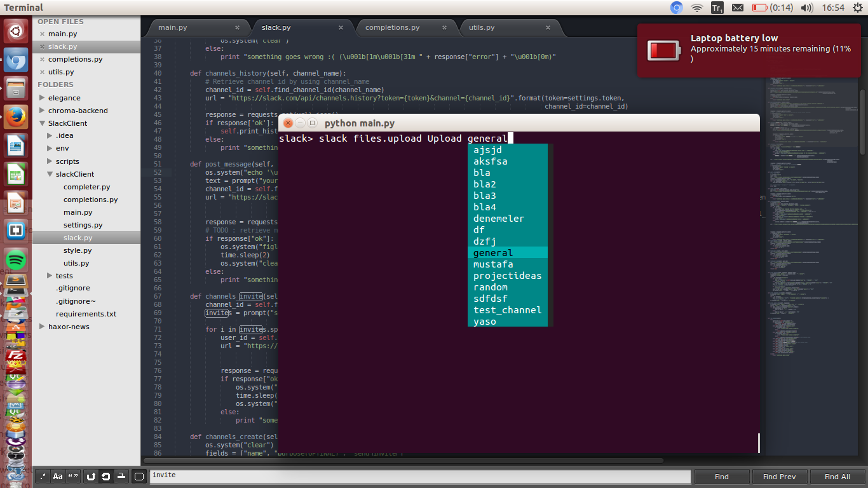
Task: Close the main.py tab
Action: pos(238,28)
